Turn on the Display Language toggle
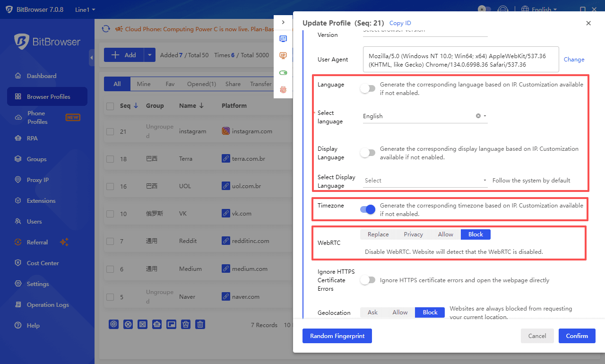This screenshot has width=605, height=364. pos(368,153)
